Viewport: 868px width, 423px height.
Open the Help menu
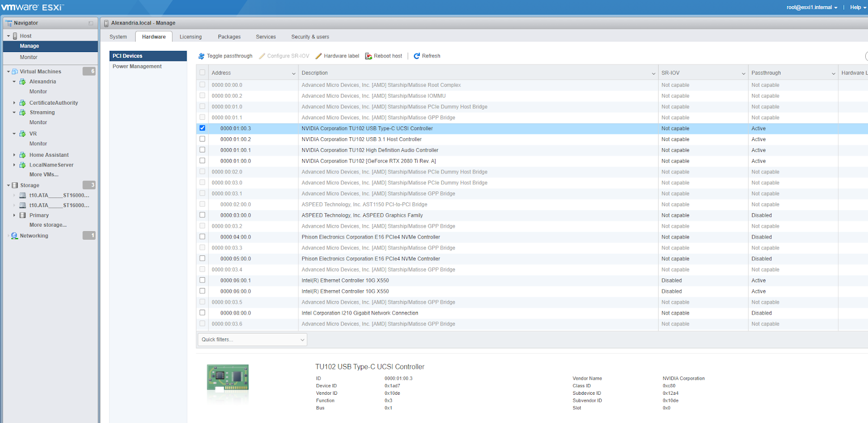coord(858,7)
